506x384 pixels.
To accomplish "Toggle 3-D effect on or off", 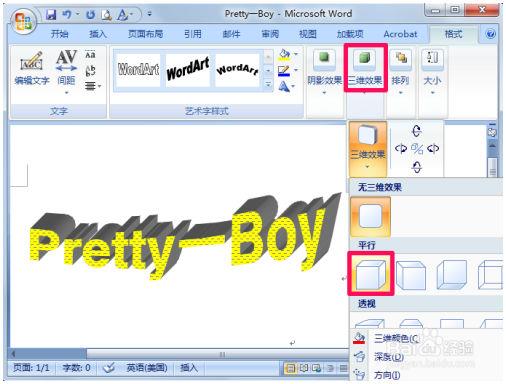I will 417,149.
